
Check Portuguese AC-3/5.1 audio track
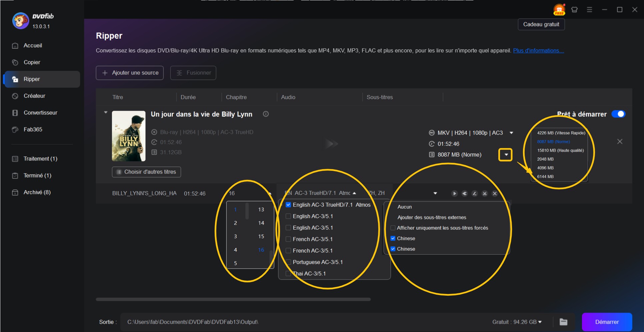[288, 262]
